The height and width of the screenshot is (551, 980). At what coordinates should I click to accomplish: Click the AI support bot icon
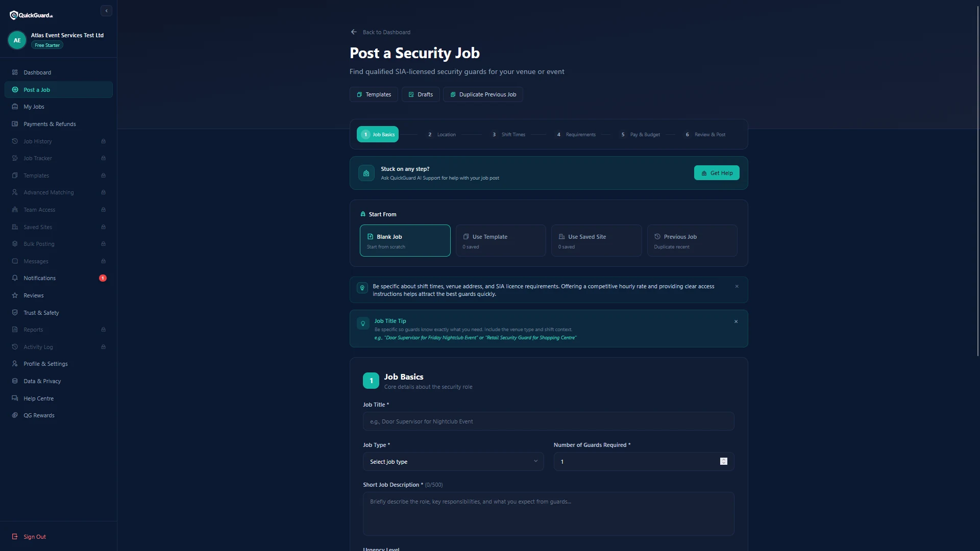(366, 173)
